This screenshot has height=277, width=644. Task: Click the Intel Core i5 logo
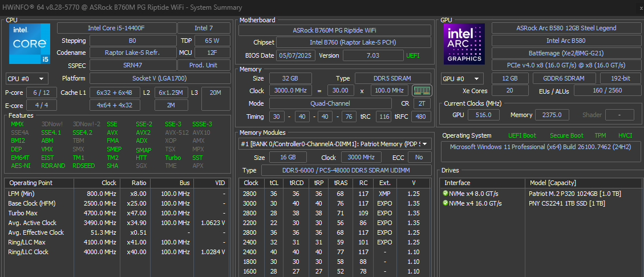tap(29, 44)
